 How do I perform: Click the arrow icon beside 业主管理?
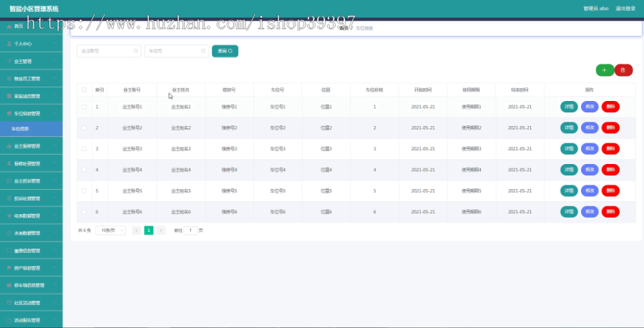9,62
